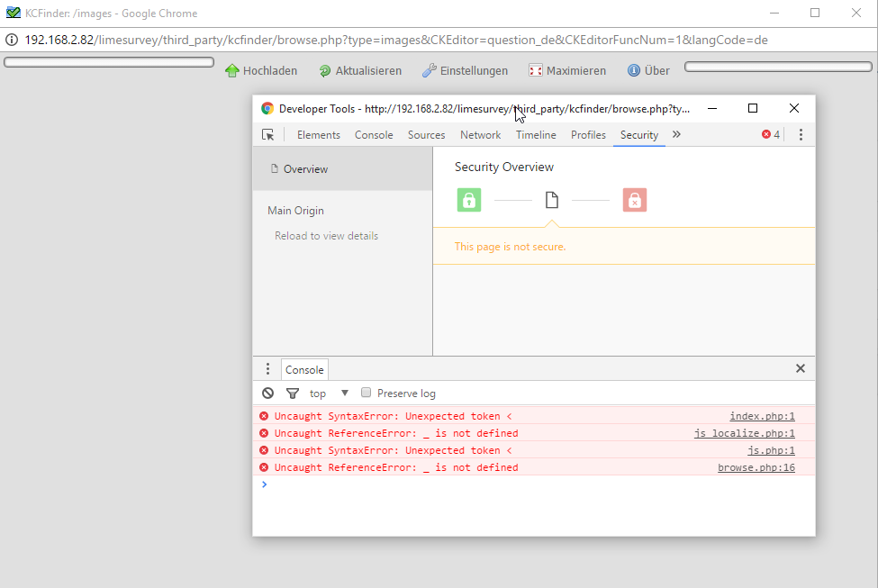This screenshot has height=588, width=878.
Task: Activate the inspect element picker icon
Action: (268, 135)
